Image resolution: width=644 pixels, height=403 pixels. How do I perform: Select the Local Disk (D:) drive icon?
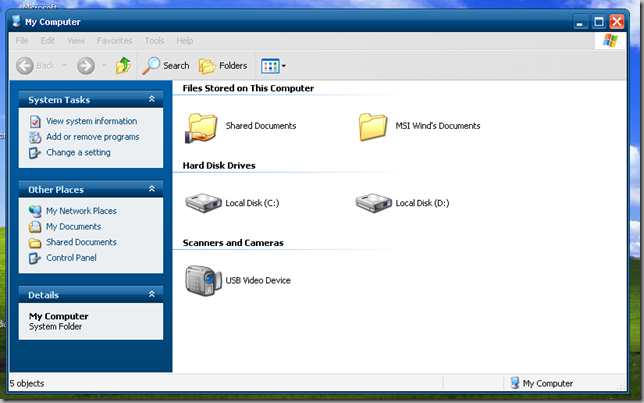tap(373, 203)
